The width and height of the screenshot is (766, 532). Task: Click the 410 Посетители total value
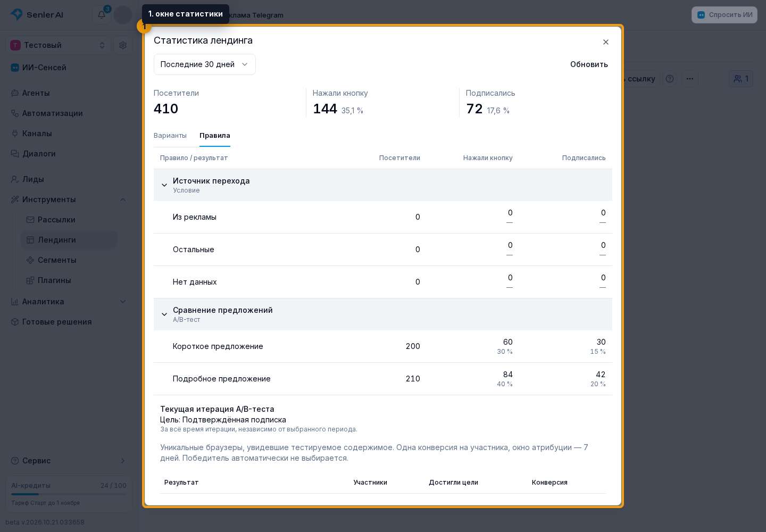pyautogui.click(x=166, y=109)
